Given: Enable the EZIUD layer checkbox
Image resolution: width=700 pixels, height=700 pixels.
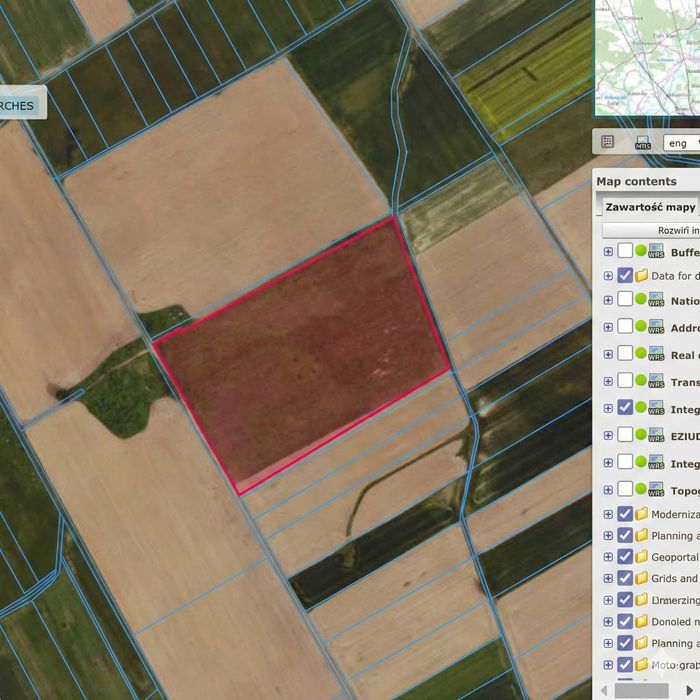Looking at the screenshot, I should [625, 434].
